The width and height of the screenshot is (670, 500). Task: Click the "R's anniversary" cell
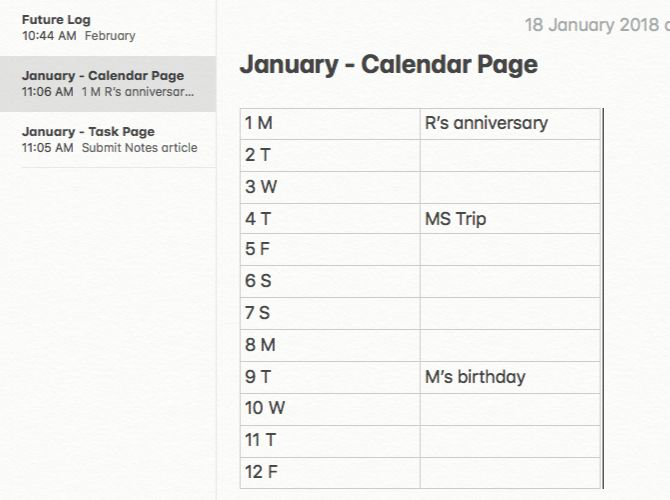(x=510, y=123)
